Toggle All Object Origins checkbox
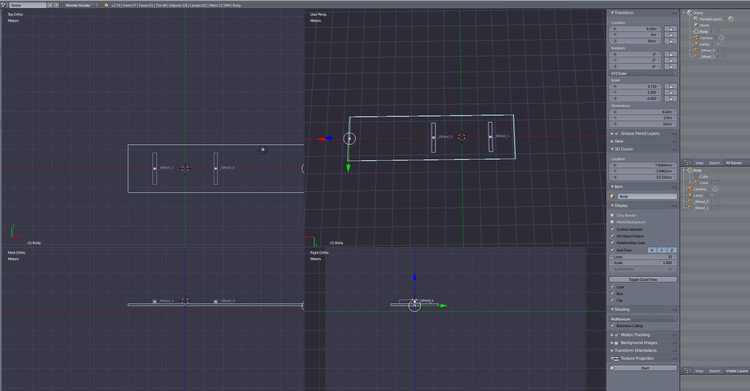This screenshot has height=391, width=750. tap(612, 236)
